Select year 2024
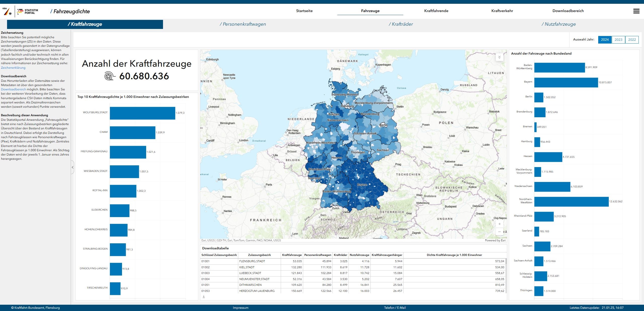 coord(605,40)
